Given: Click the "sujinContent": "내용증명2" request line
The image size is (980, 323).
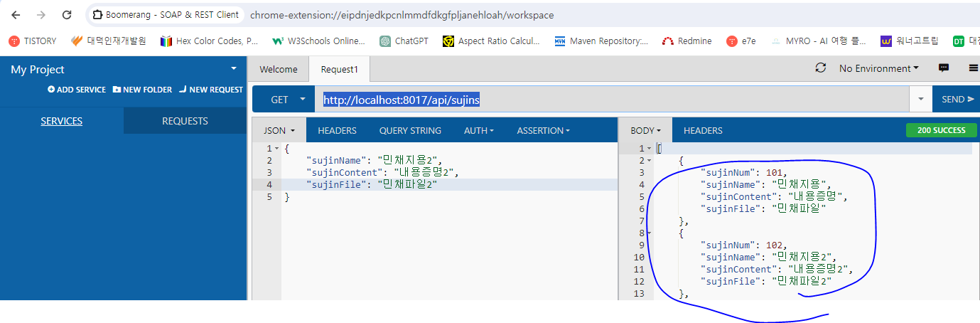Looking at the screenshot, I should pos(382,172).
